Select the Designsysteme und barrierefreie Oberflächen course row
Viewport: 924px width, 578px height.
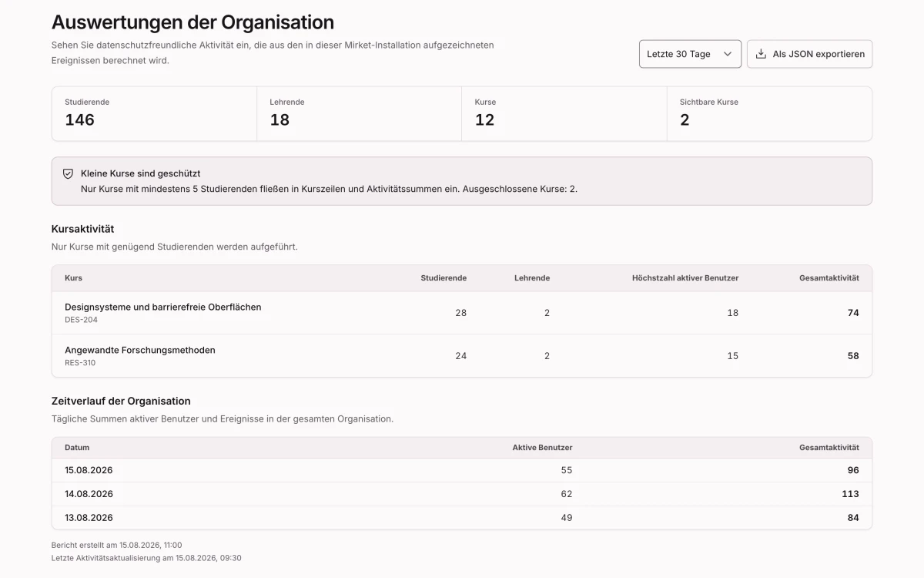[462, 313]
